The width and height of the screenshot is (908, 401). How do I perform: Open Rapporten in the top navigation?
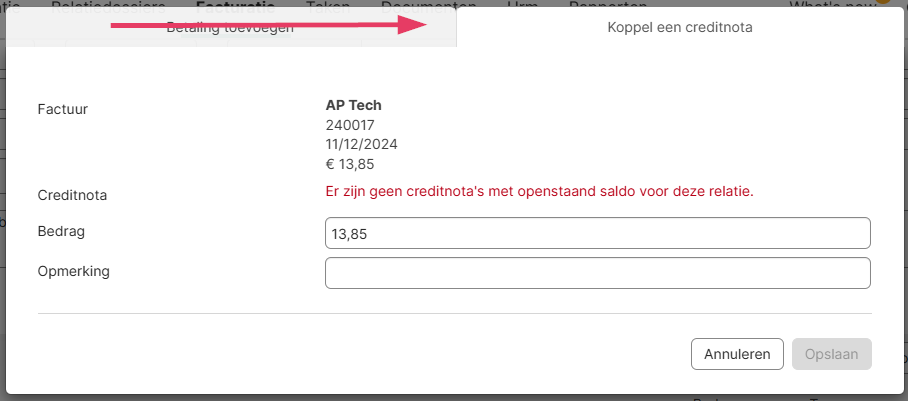609,5
